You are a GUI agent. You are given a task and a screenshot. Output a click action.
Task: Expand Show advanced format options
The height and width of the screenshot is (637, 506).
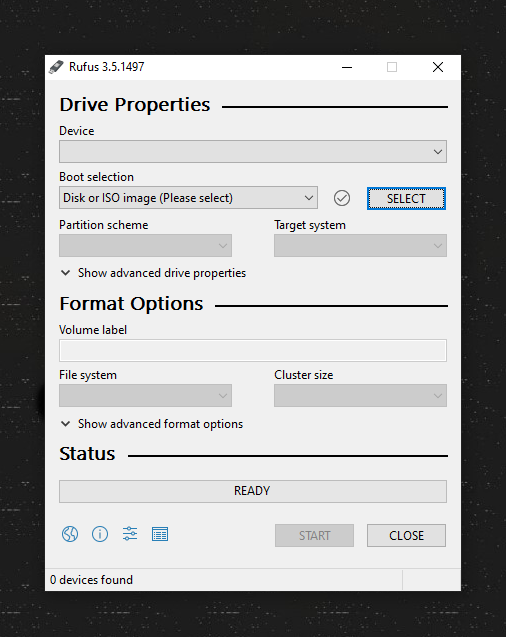pyautogui.click(x=151, y=424)
